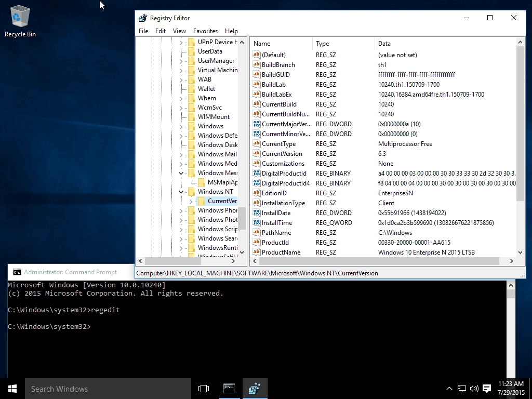Screen dimensions: 532x399
Task: Select the BuildBranch string value icon
Action: point(257,64)
